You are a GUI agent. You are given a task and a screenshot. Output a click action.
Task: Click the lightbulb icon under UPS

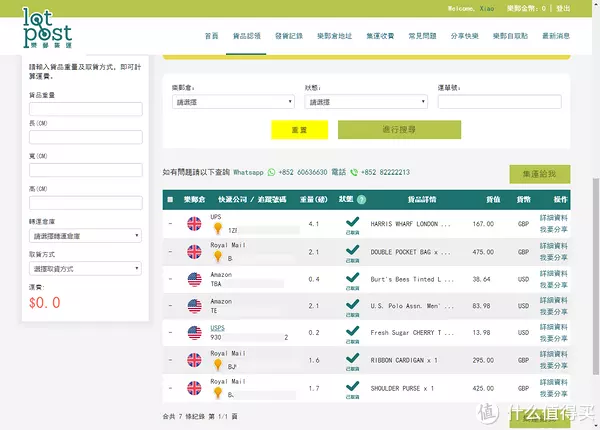point(218,228)
